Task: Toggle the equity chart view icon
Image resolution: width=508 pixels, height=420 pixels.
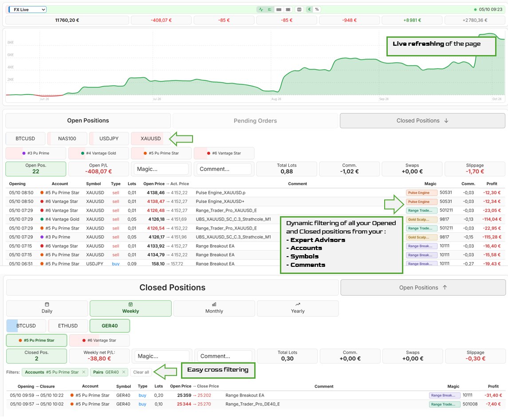Action: click(261, 9)
